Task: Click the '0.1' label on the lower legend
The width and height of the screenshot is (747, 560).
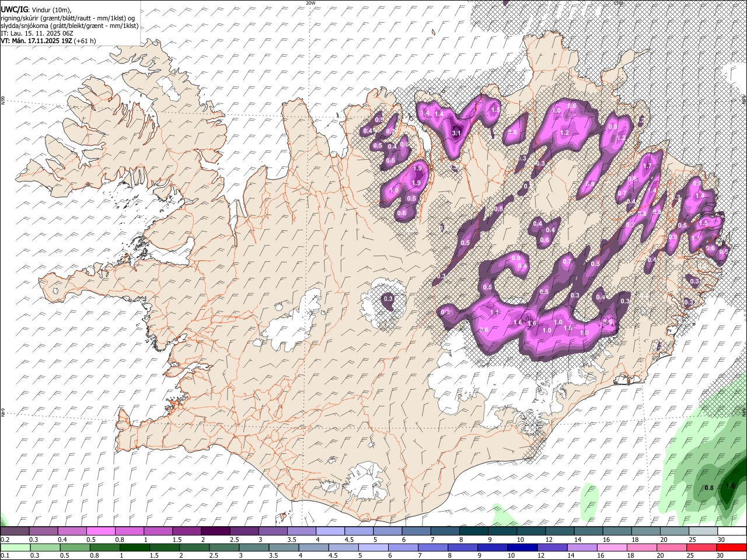Action: click(5, 555)
